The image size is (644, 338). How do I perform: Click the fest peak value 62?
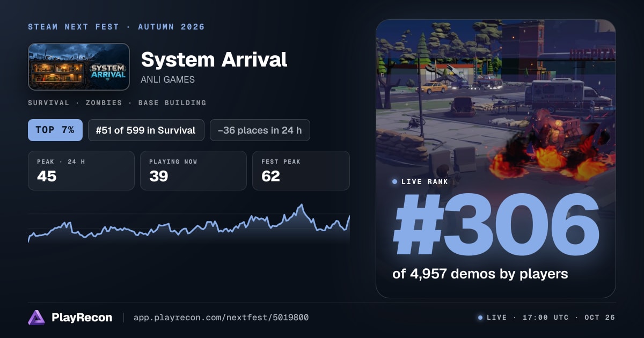tap(270, 176)
